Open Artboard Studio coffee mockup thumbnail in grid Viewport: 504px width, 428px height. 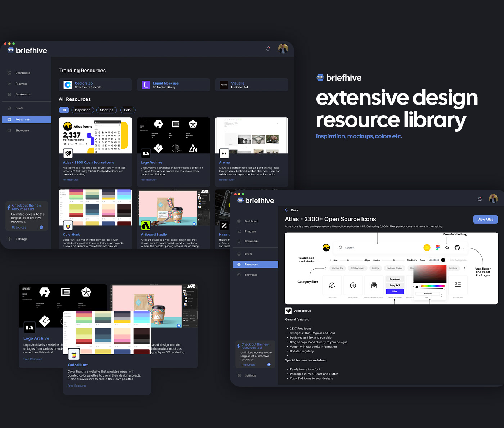tap(174, 208)
